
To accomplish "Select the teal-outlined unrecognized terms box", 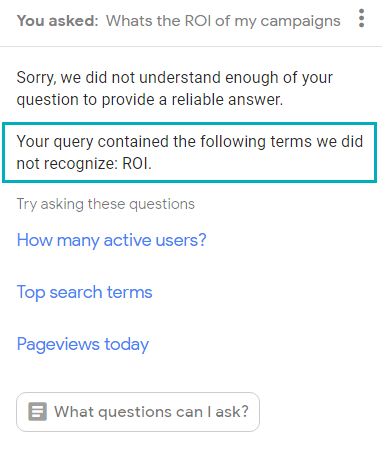I will (189, 153).
